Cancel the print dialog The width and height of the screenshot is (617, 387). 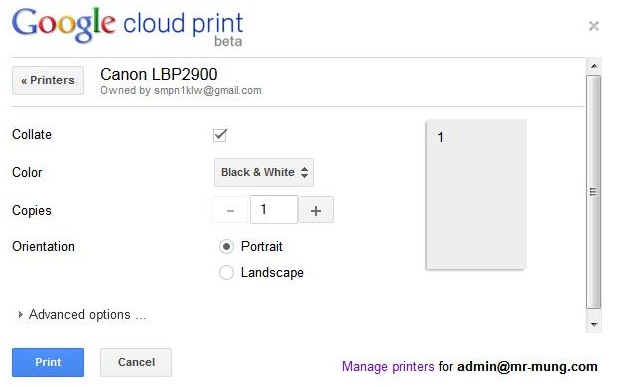136,362
